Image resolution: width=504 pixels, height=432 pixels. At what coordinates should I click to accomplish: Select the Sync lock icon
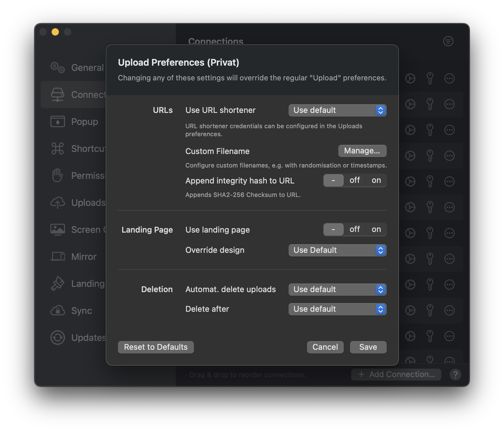point(57,310)
